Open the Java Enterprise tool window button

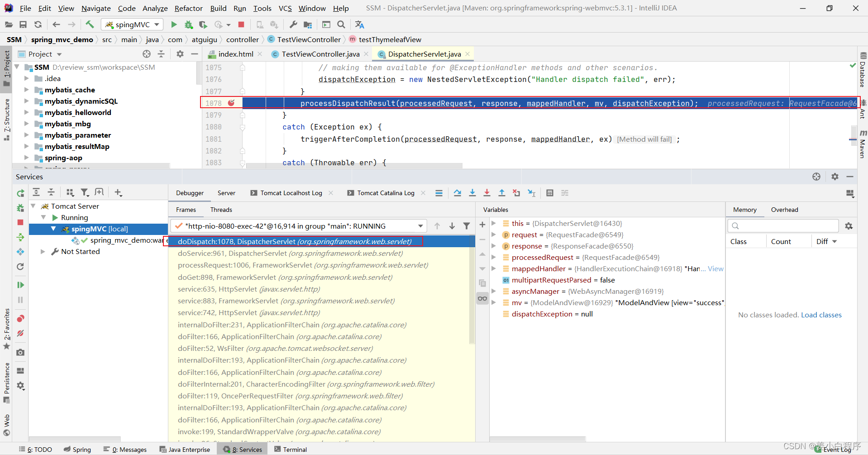tap(185, 449)
